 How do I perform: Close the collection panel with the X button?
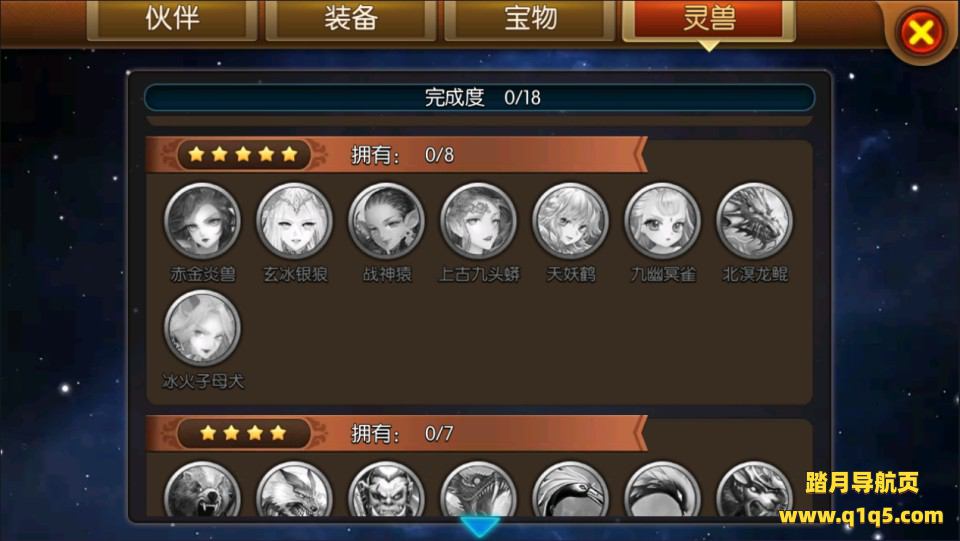point(921,32)
